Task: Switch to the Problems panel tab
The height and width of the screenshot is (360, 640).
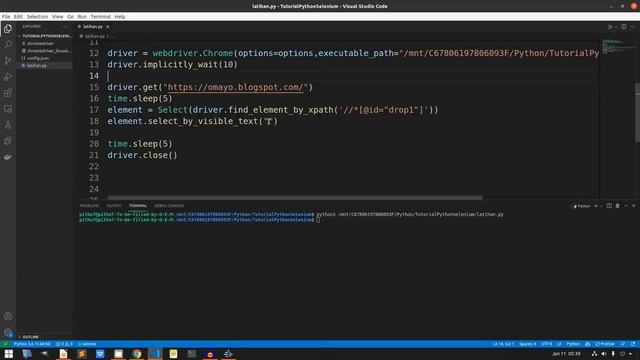Action: coord(89,206)
